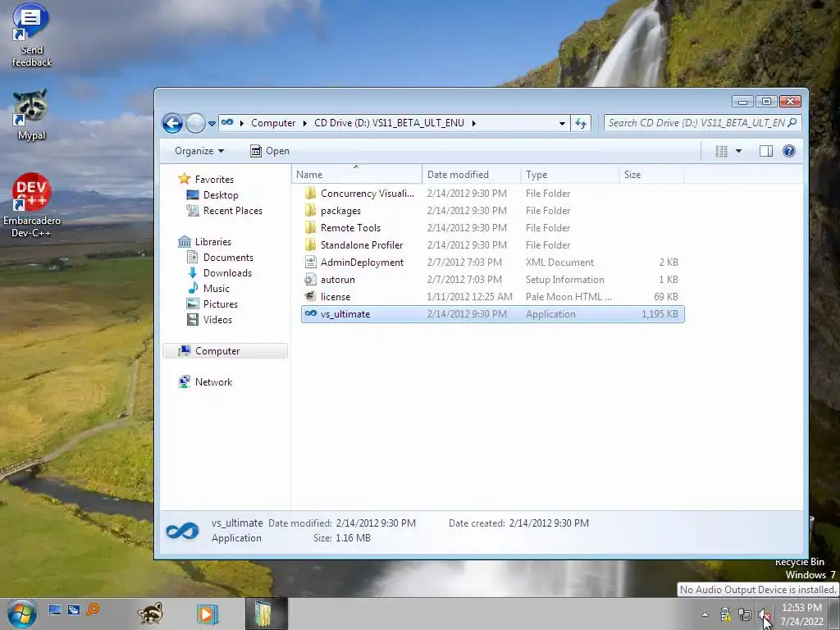840x630 pixels.
Task: Open view options dropdown arrow
Action: 739,151
